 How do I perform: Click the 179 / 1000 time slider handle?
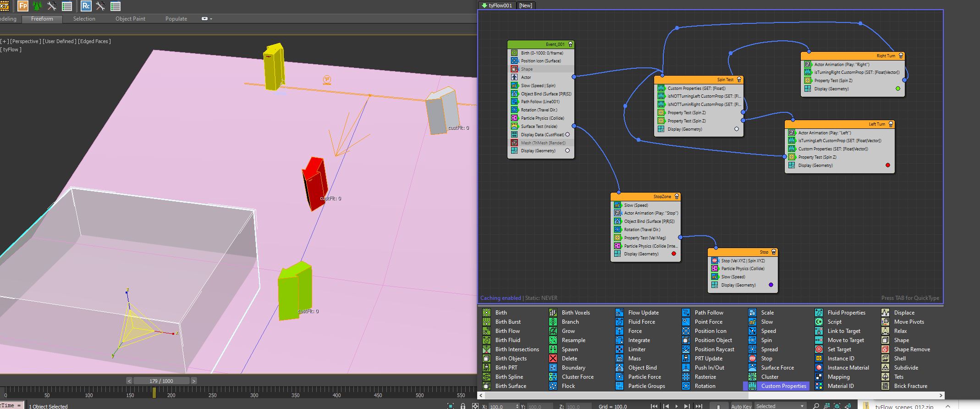point(161,381)
